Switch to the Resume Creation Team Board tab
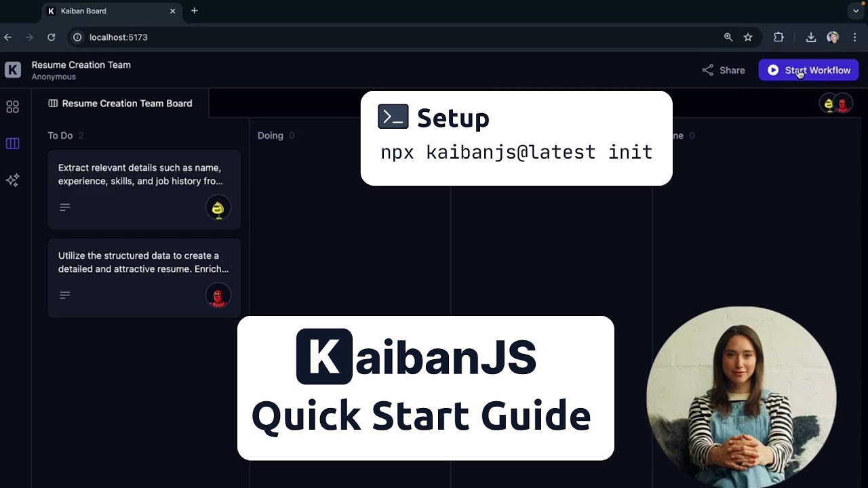Image resolution: width=868 pixels, height=488 pixels. pos(120,104)
